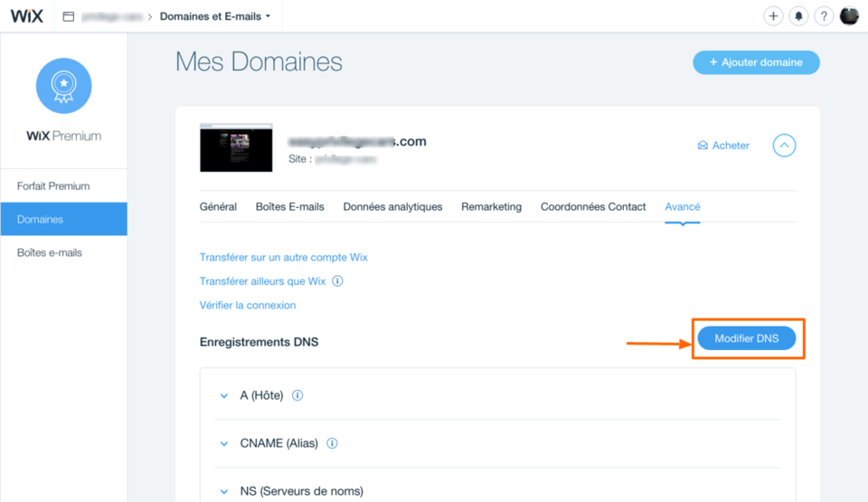Click the Ajouter domaine button
Screen dimensions: 868x502
tap(756, 62)
